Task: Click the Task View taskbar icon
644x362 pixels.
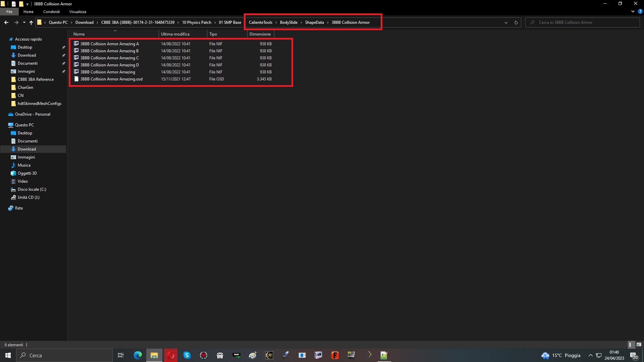Action: [121, 355]
